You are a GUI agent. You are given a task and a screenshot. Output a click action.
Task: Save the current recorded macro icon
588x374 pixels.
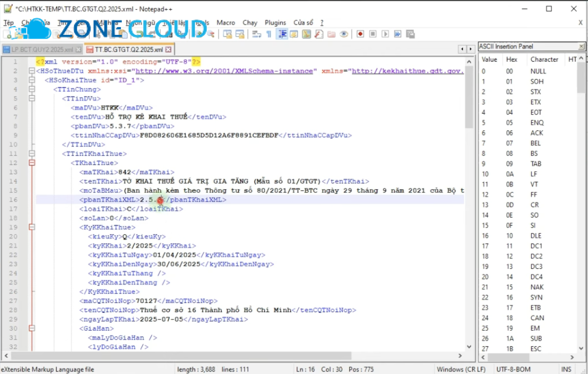(x=410, y=34)
